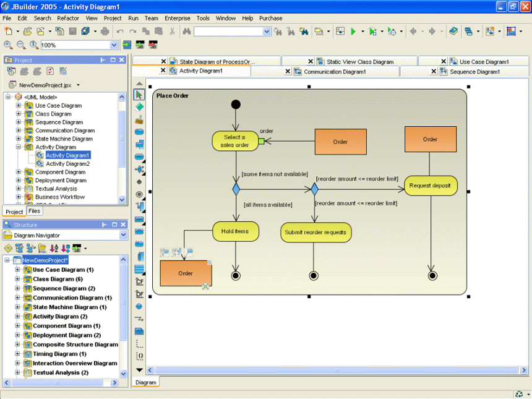Click the Print icon in toolbar
Image resolution: width=532 pixels, height=399 pixels.
click(x=105, y=32)
